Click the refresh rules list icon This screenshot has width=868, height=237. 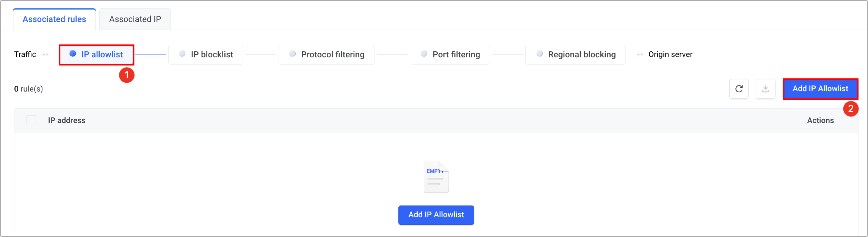point(739,89)
